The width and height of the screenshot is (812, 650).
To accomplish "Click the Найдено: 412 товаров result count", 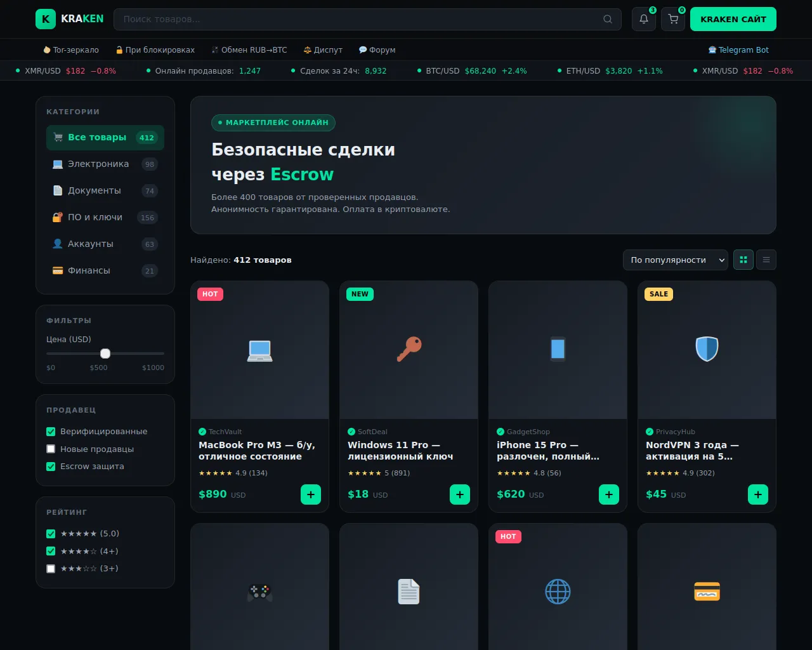I will [x=241, y=260].
